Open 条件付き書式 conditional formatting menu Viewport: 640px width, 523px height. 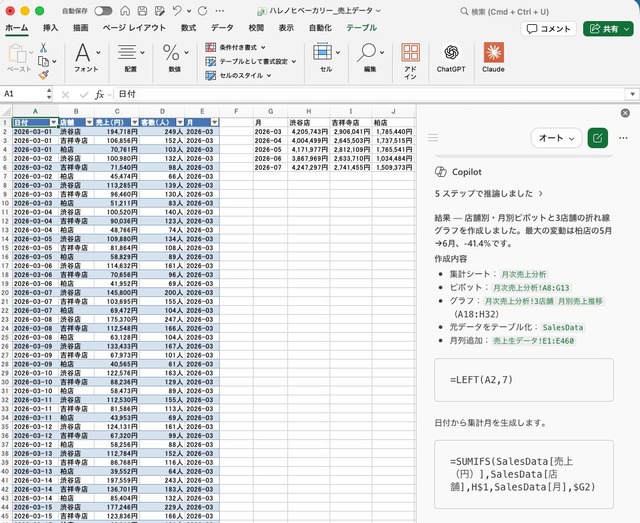pyautogui.click(x=236, y=47)
